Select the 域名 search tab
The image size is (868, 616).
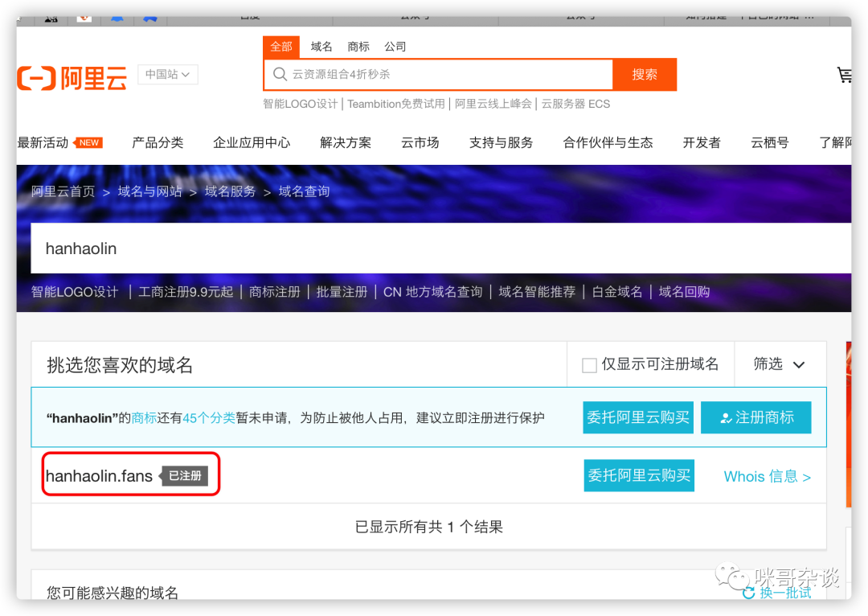[x=321, y=47]
